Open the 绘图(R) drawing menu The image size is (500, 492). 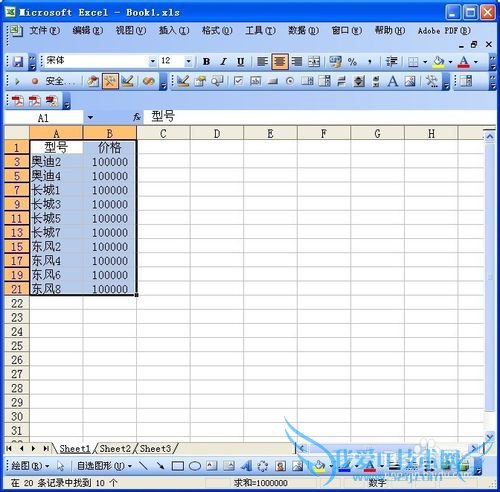coord(30,466)
